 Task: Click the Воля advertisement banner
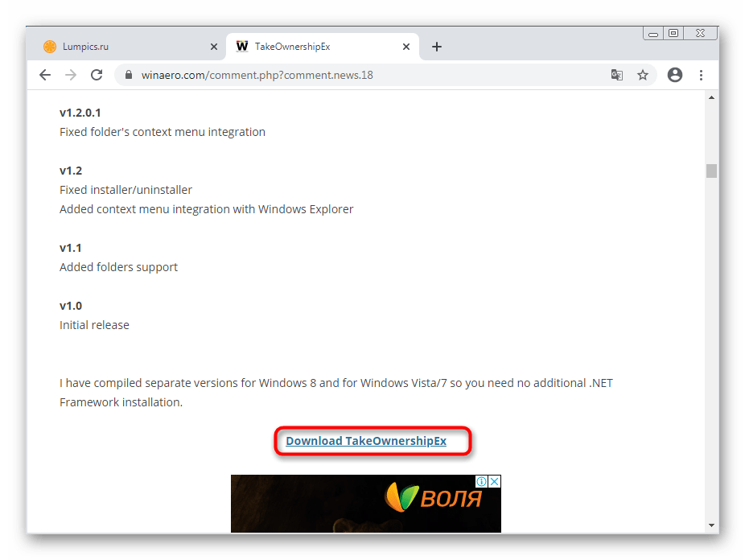[x=366, y=504]
